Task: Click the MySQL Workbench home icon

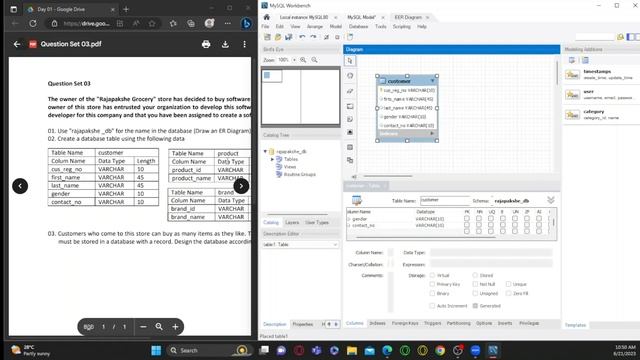Action: (x=267, y=17)
